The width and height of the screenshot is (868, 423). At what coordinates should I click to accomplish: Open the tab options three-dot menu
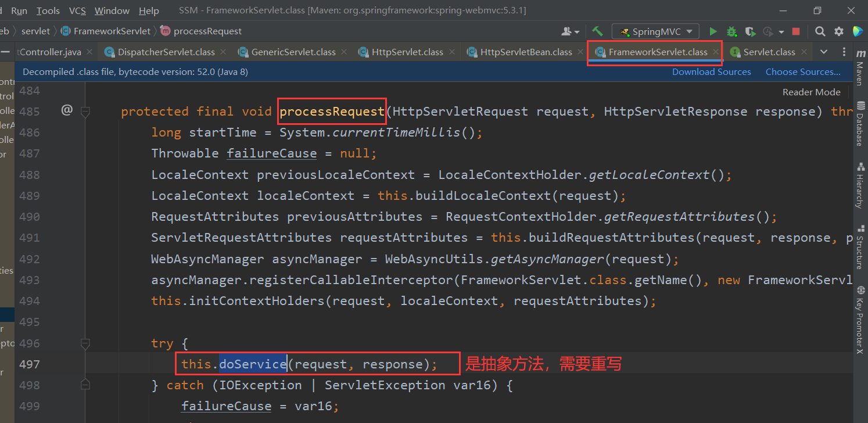pos(844,52)
